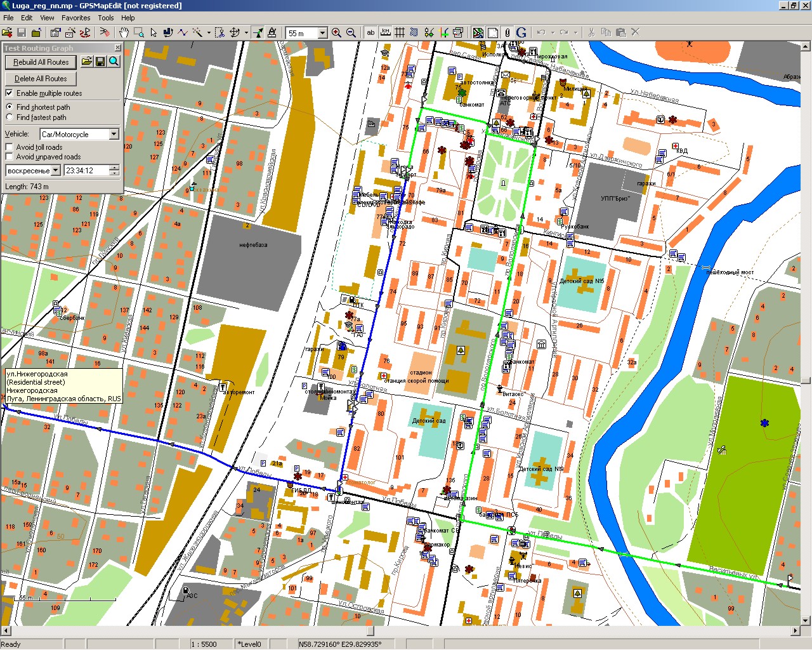The height and width of the screenshot is (650, 812).
Task: Click the 23:34:12 time input field
Action: tap(87, 170)
